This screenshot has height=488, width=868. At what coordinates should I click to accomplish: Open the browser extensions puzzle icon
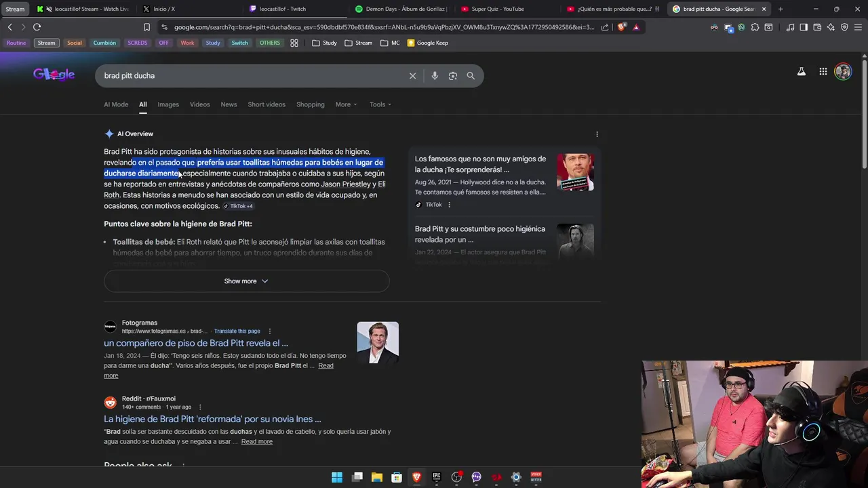pyautogui.click(x=755, y=27)
